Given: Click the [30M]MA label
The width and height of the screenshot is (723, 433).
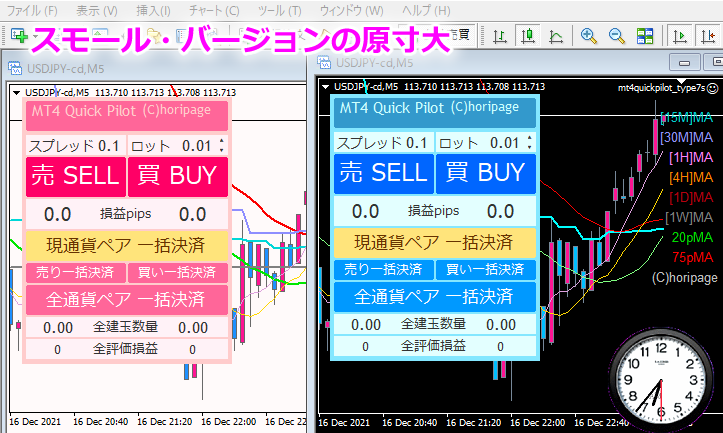Looking at the screenshot, I should click(687, 137).
